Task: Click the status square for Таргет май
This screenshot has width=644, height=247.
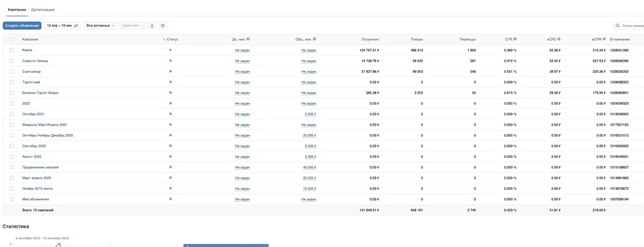Action: tap(170, 82)
